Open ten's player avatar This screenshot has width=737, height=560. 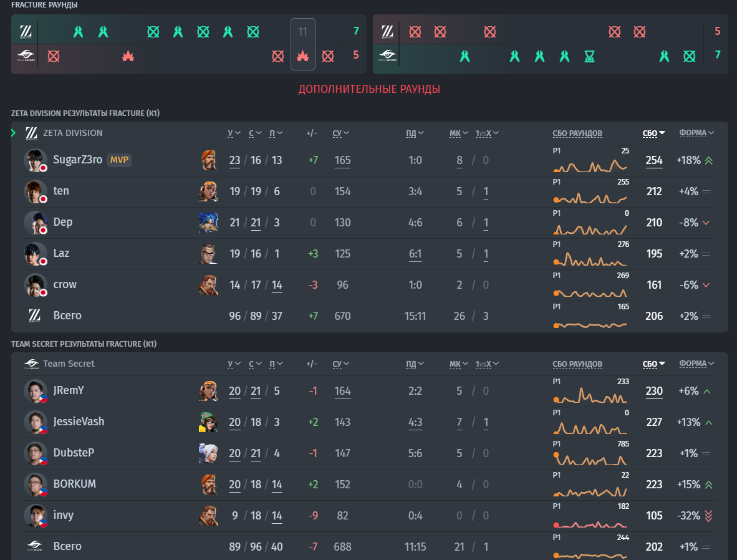36,191
